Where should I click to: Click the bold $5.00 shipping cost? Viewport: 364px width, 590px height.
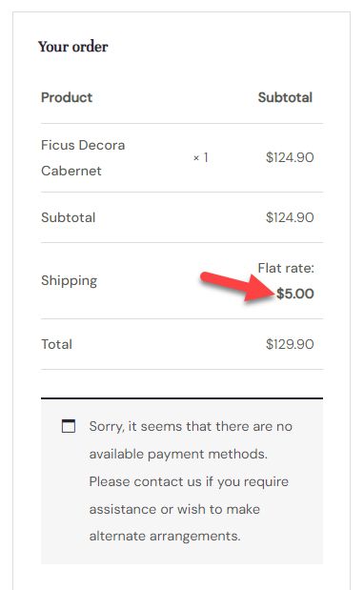(x=295, y=294)
